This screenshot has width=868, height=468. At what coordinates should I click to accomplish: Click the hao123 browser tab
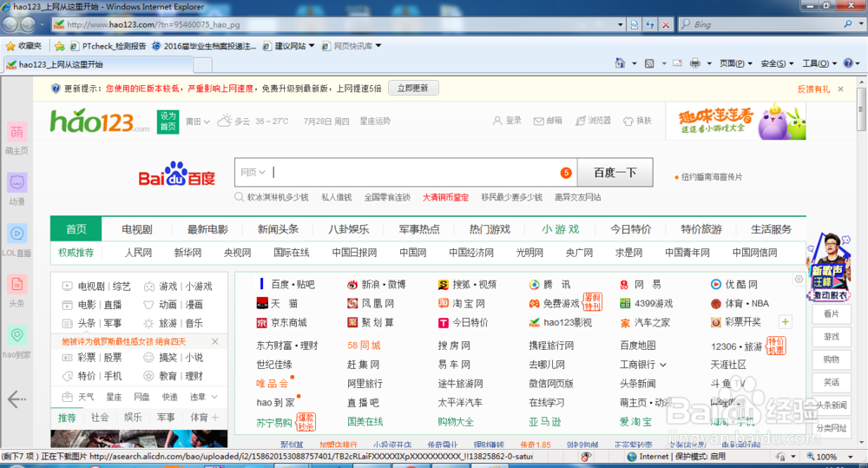(99, 64)
